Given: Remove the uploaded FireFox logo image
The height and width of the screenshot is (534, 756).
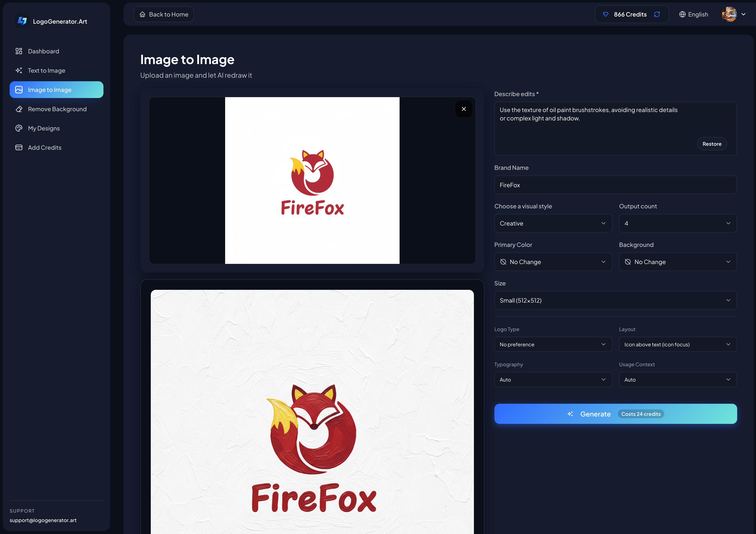Looking at the screenshot, I should [x=464, y=109].
